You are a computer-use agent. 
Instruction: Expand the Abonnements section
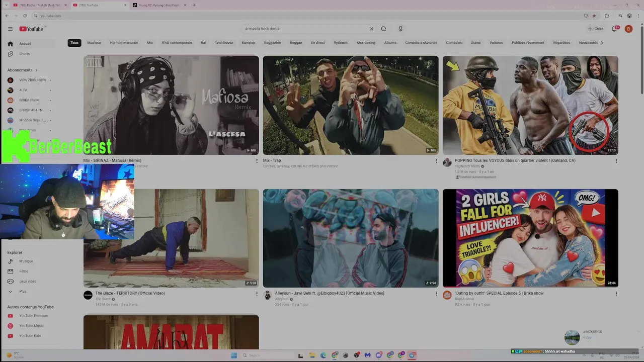(23, 70)
